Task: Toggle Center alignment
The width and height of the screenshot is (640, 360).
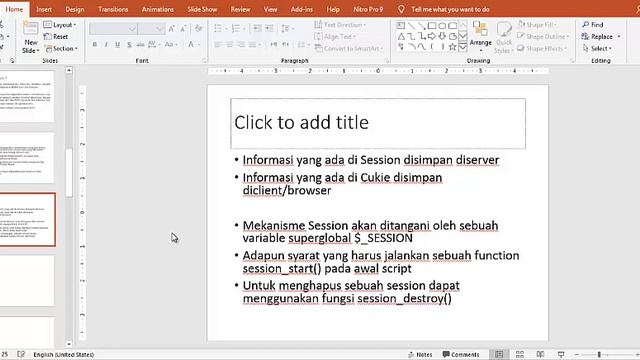Action: tap(229, 44)
